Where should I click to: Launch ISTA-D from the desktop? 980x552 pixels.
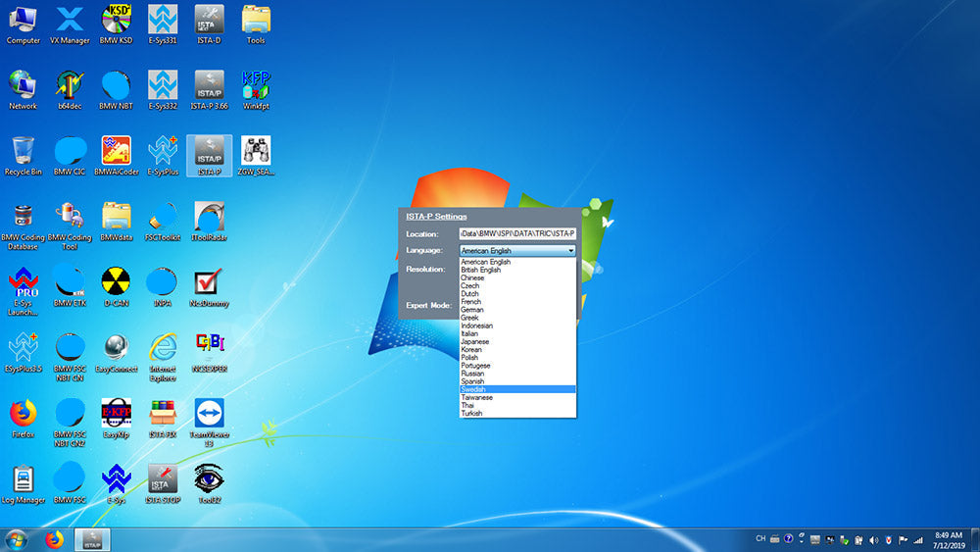(209, 21)
